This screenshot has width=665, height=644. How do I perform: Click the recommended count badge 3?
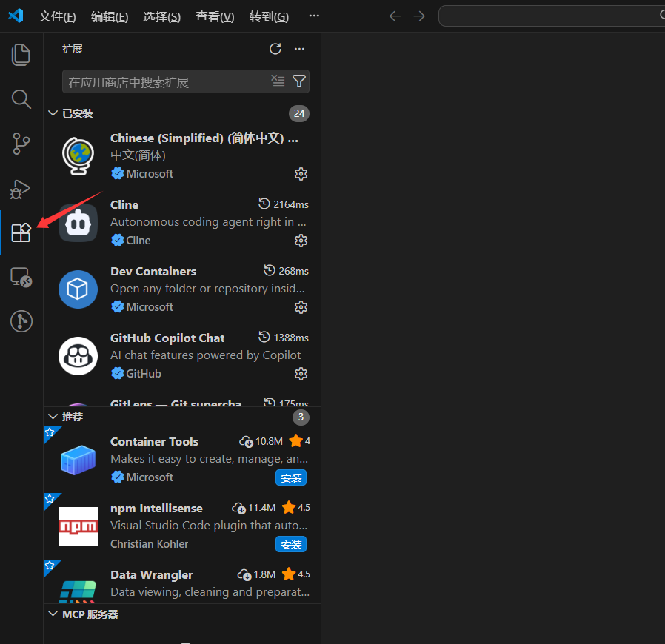point(301,417)
